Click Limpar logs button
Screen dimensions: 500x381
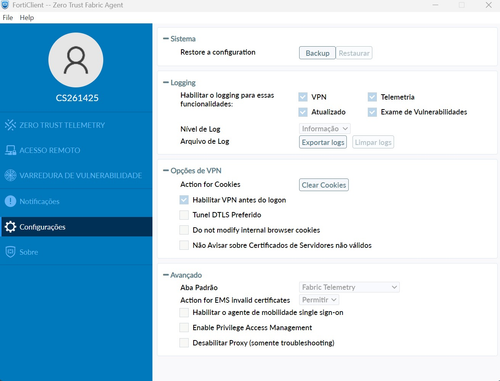coord(373,142)
